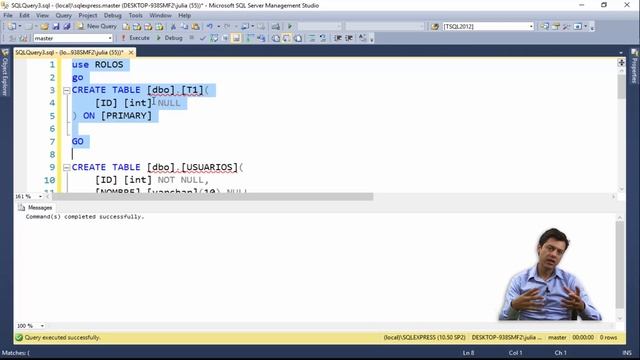Open the 100 % messages zoom dropdown

[x=42, y=326]
